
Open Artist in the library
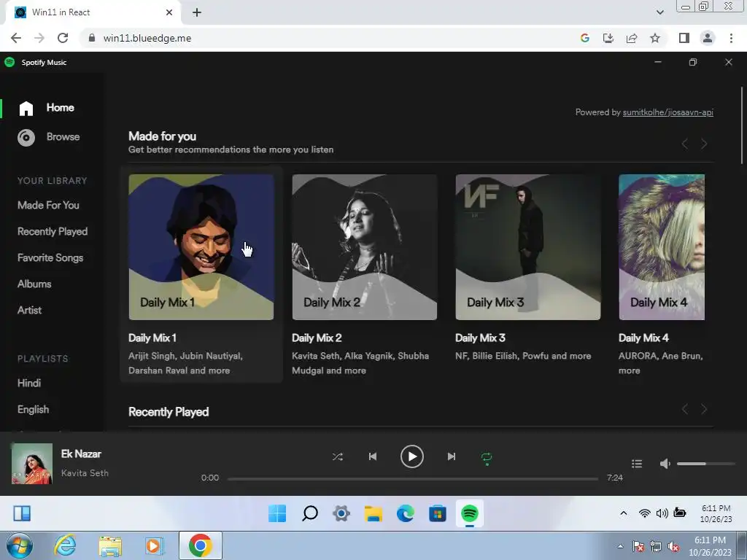[x=29, y=310]
